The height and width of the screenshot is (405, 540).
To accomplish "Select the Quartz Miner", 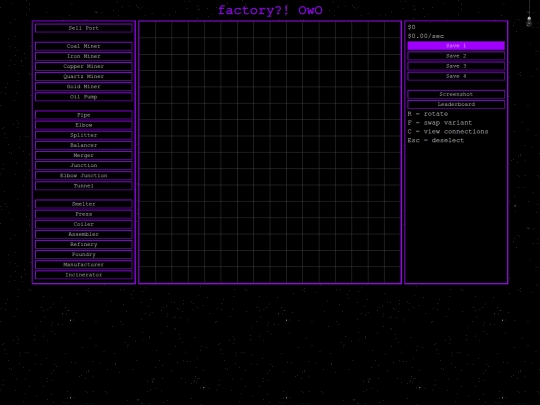I will (84, 76).
